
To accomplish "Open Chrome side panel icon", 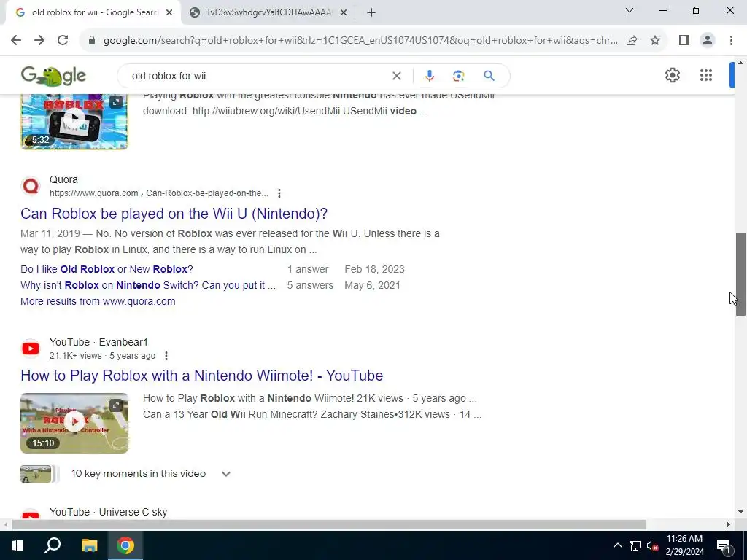I will 684,41.
